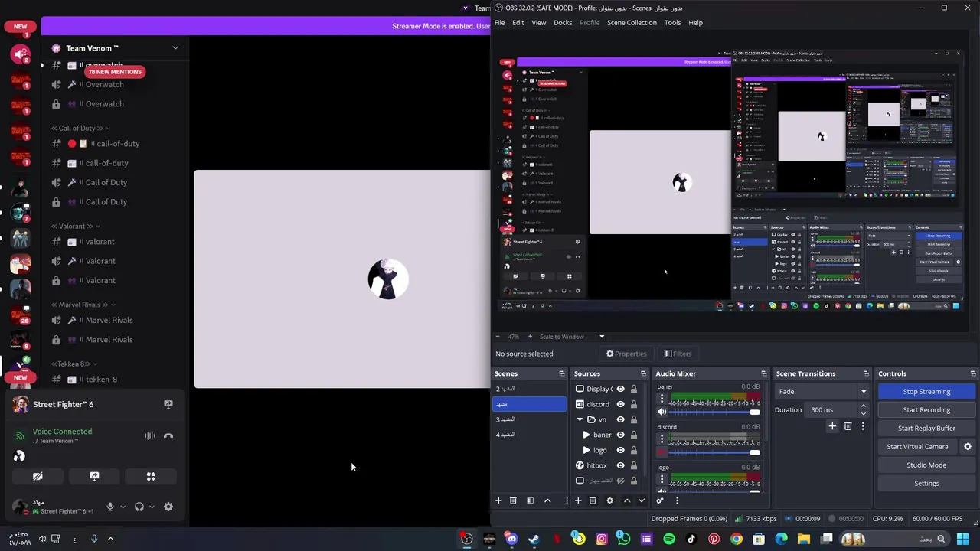Hide the vn group with eye icon

point(621,419)
